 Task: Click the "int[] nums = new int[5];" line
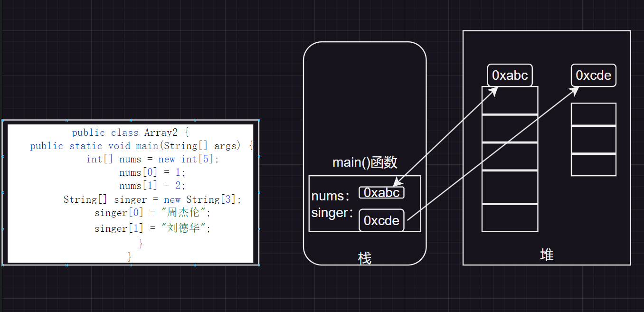[153, 159]
